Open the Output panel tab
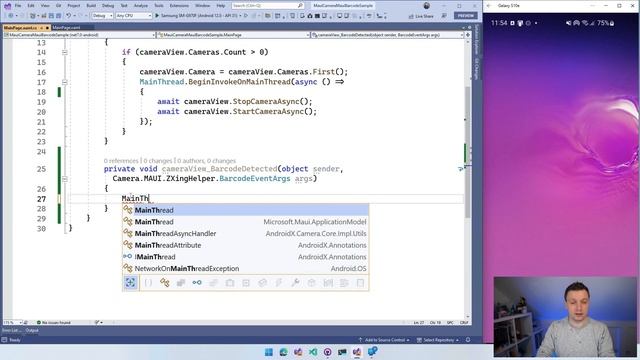This screenshot has height=360, width=640. point(32,330)
